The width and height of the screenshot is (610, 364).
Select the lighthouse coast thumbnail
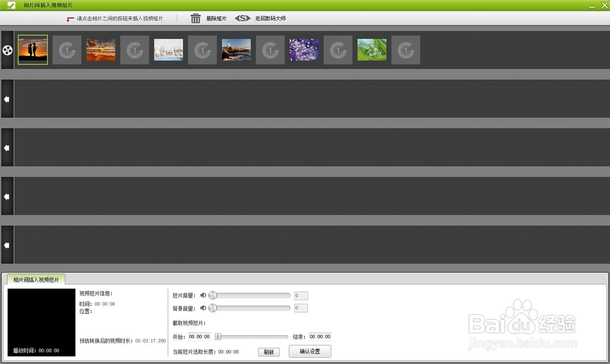tap(236, 50)
